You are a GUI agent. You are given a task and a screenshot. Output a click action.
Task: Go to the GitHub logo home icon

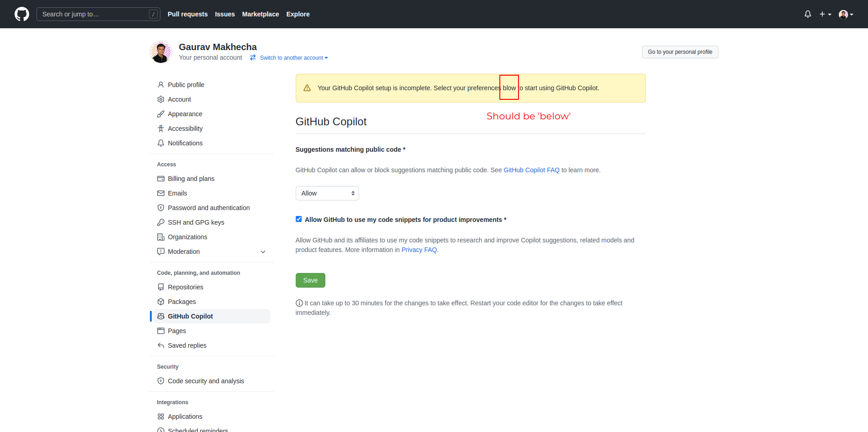(x=22, y=14)
